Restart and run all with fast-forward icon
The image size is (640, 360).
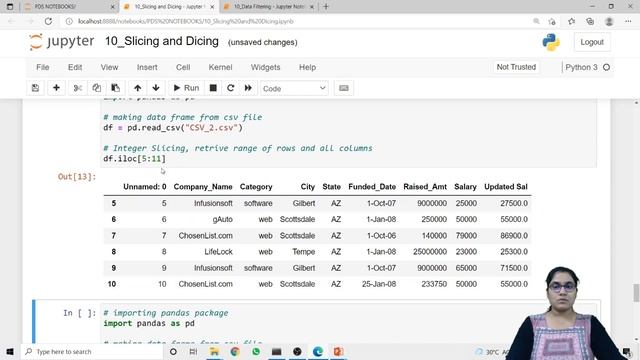[248, 88]
